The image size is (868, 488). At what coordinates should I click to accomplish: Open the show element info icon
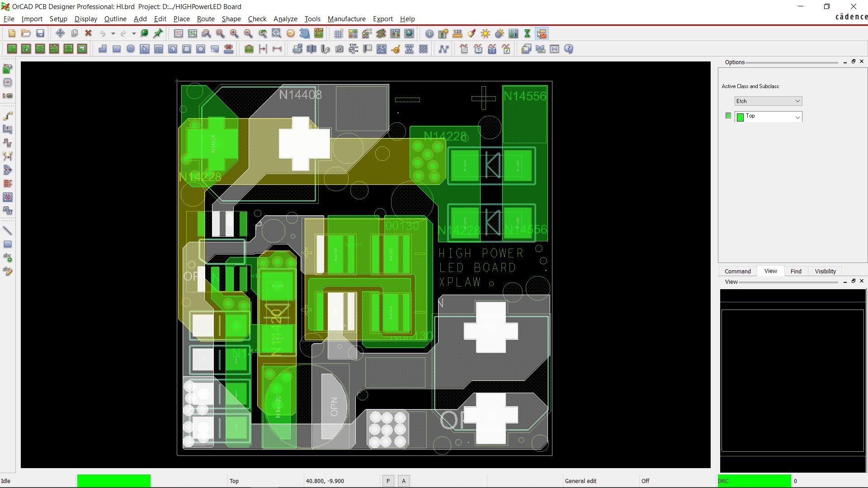click(x=429, y=33)
